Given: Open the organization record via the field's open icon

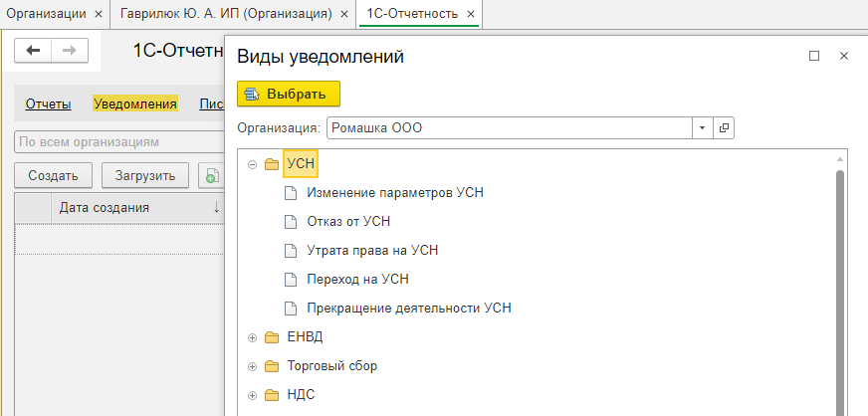Looking at the screenshot, I should coord(724,127).
